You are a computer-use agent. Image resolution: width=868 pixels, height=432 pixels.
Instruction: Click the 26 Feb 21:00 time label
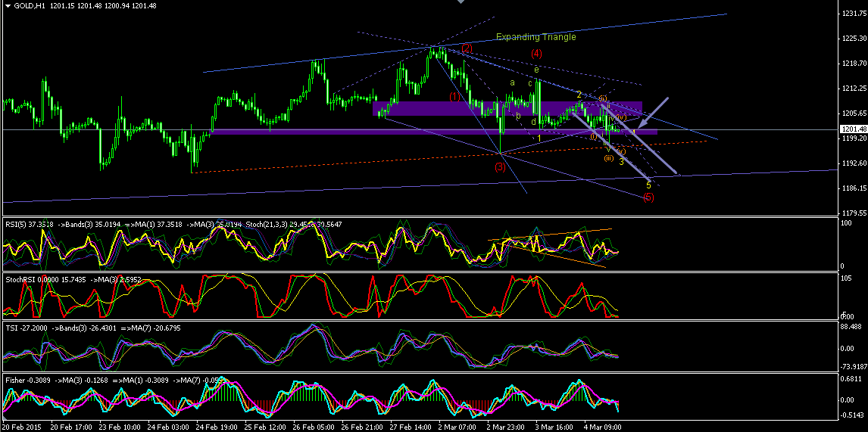pyautogui.click(x=362, y=427)
